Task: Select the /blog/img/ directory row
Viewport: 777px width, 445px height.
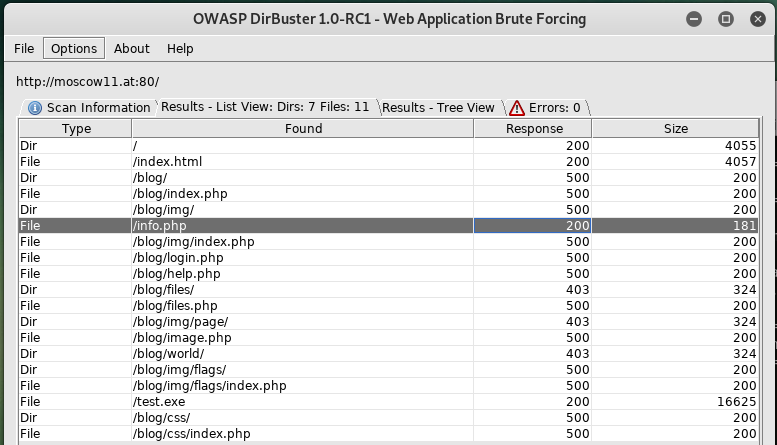Action: [389, 210]
